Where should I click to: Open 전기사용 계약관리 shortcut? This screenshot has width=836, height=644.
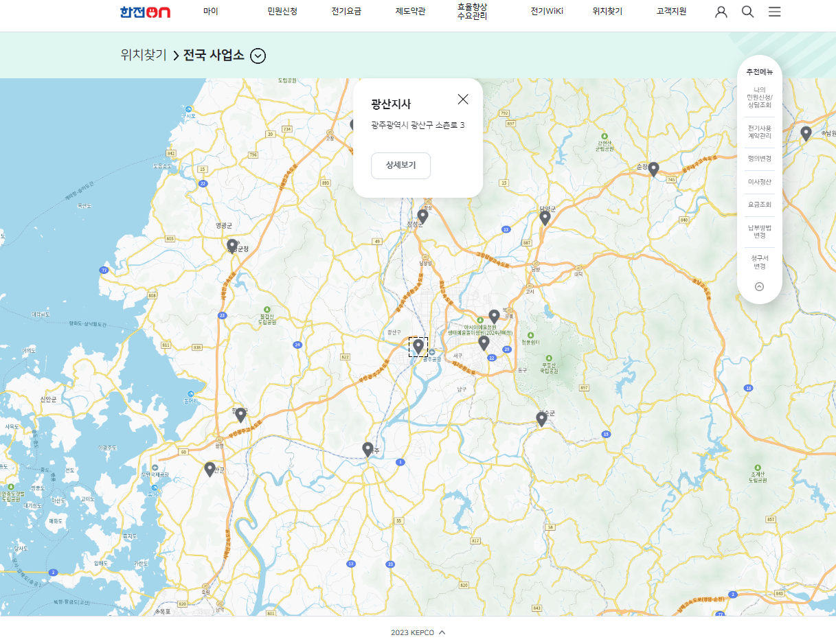[759, 132]
